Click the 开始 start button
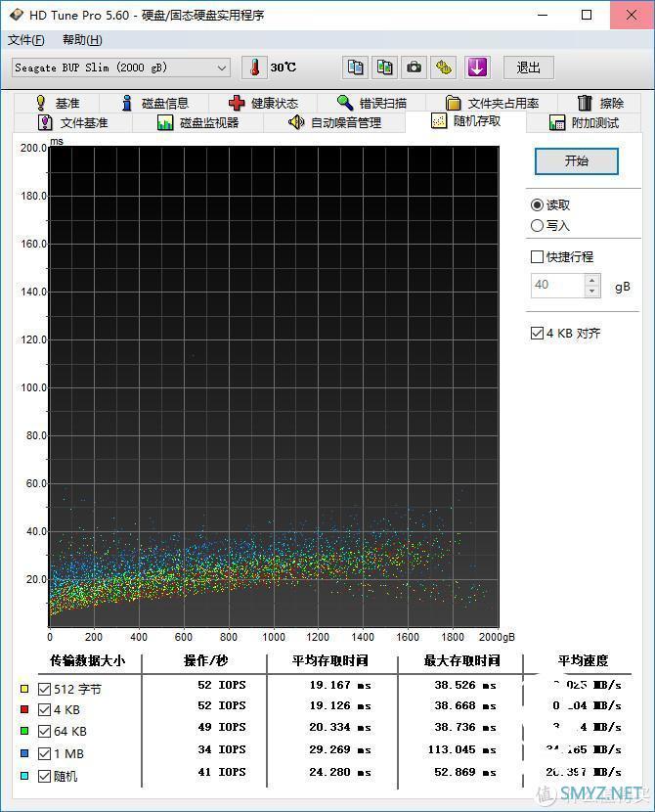Viewport: 655px width, 812px height. coord(577,161)
